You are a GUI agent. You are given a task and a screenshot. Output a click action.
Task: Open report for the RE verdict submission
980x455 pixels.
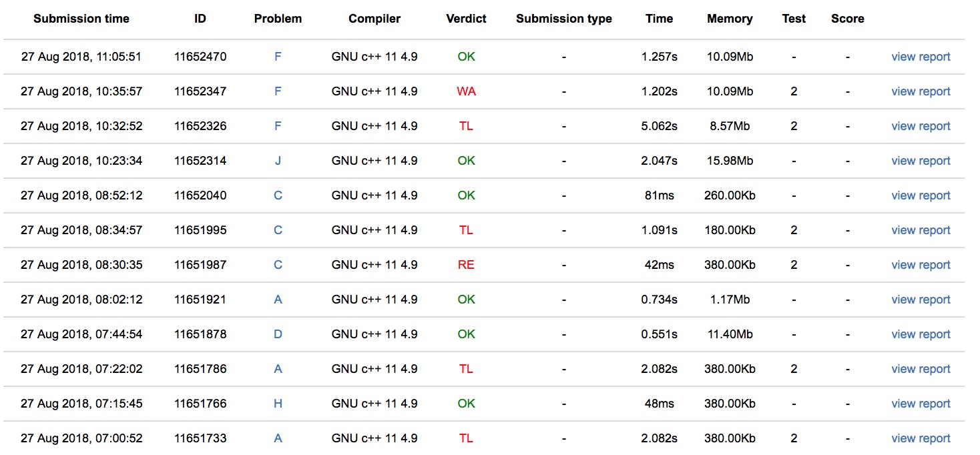921,265
